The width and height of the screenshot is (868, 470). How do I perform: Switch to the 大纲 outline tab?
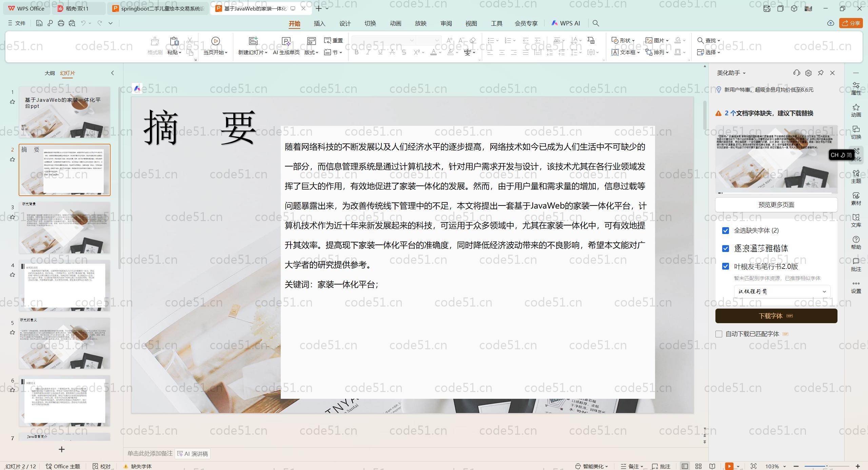(50, 73)
